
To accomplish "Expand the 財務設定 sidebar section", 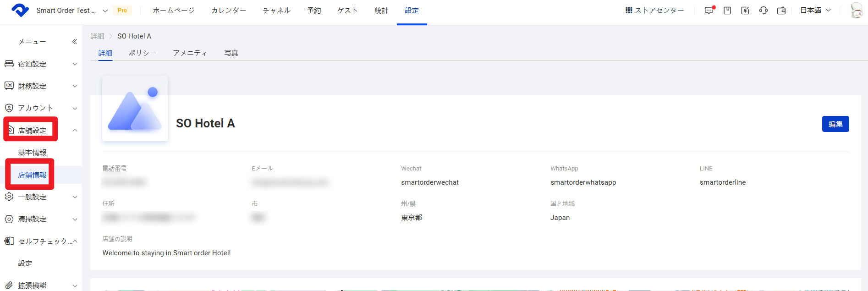I will click(x=40, y=86).
